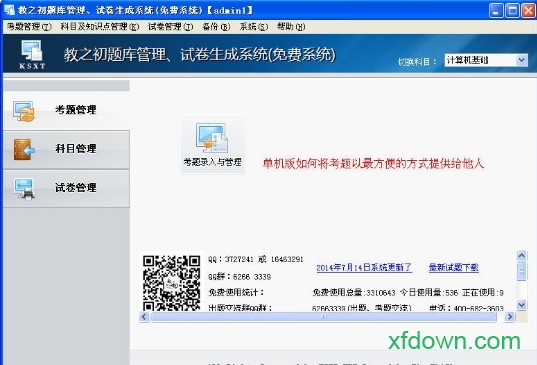Select 试卷管理 label in the left sidebar
Screen dimensions: 537x365
[76, 188]
